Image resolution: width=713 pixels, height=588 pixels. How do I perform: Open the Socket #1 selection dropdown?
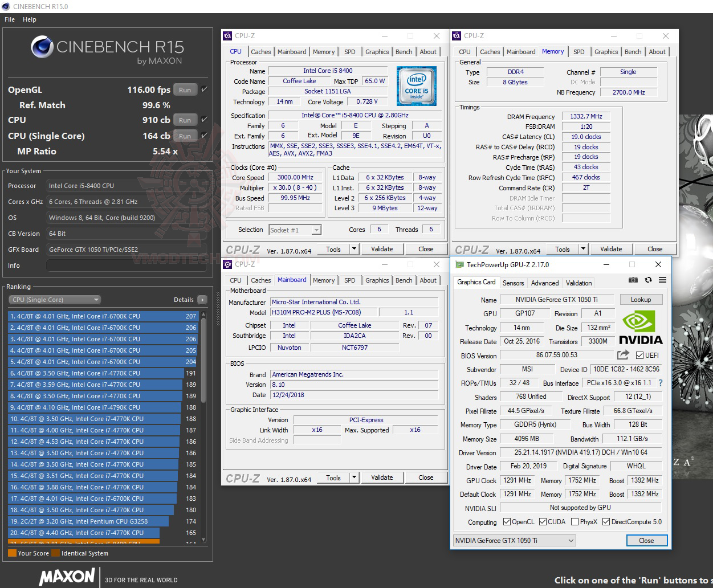(295, 230)
